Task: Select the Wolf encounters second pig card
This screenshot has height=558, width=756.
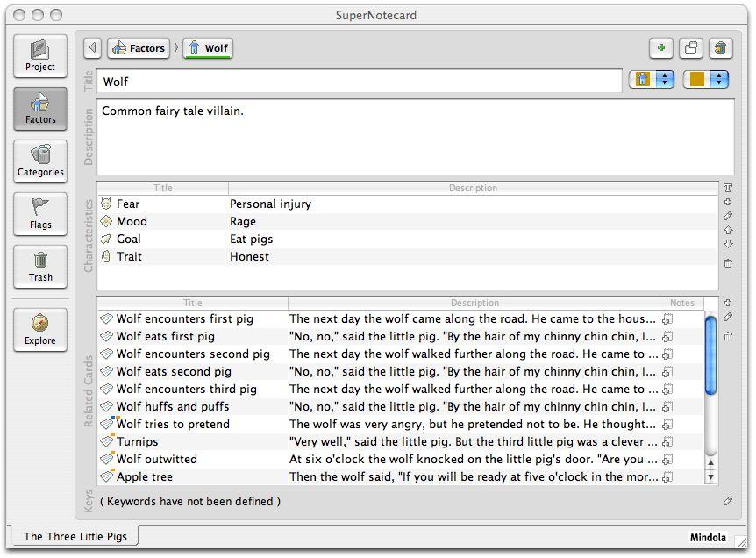Action: 193,354
